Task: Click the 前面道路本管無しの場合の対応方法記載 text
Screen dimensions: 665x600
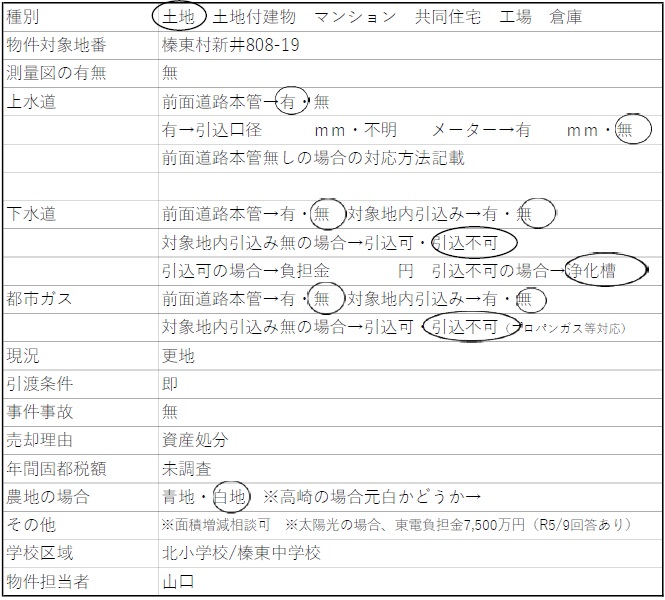Action: click(313, 158)
